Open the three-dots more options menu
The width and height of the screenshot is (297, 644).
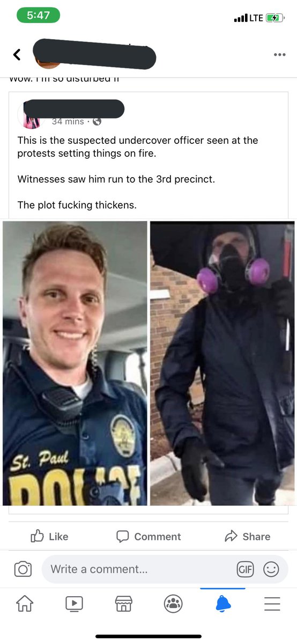click(279, 55)
